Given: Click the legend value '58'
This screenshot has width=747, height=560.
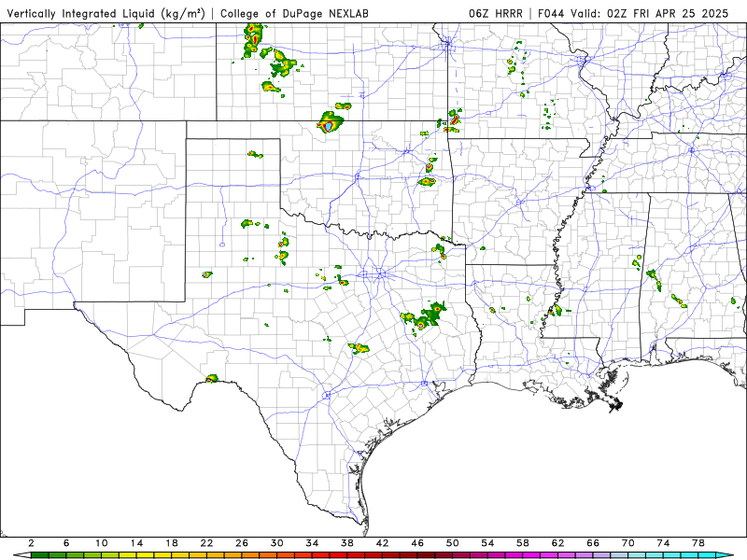Looking at the screenshot, I should [x=523, y=543].
